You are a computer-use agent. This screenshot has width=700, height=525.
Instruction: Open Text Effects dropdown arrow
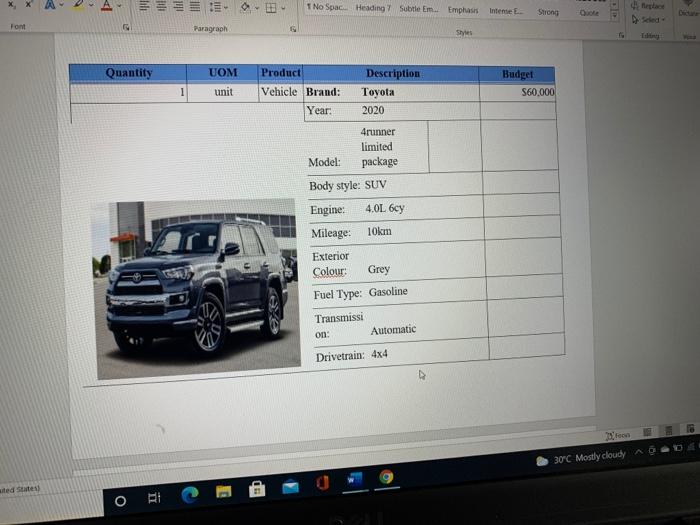point(62,5)
